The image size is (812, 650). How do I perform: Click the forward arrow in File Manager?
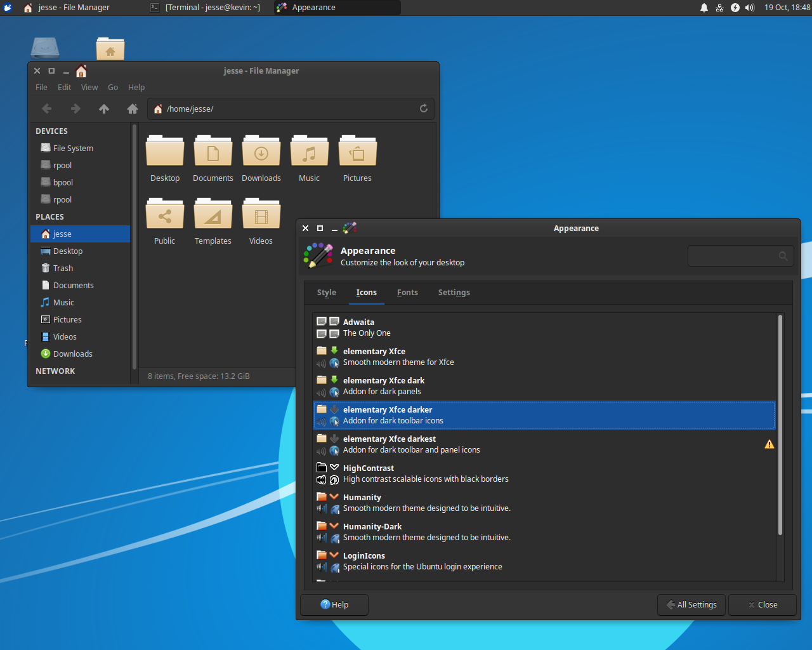pos(75,109)
